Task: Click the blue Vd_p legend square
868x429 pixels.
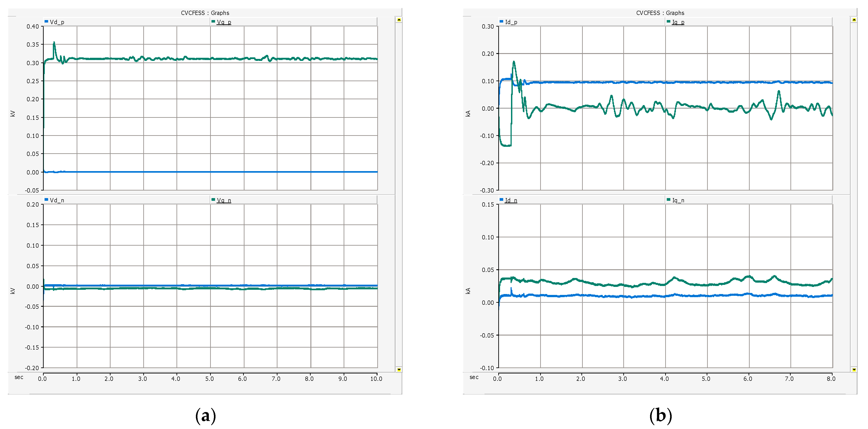Action: point(46,22)
